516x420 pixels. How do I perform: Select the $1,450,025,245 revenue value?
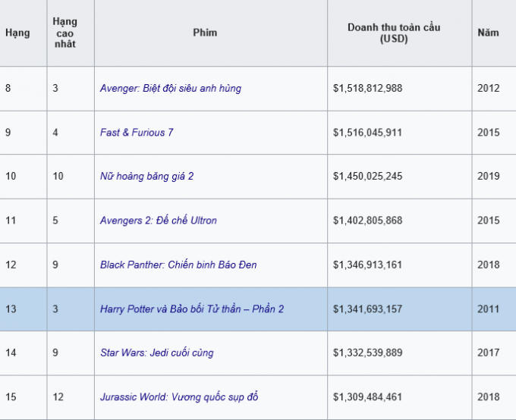(367, 176)
